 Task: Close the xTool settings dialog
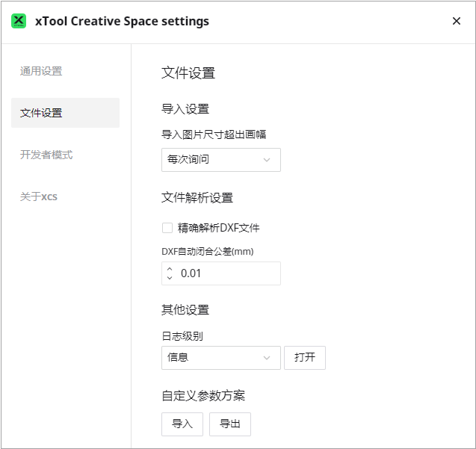(x=457, y=21)
